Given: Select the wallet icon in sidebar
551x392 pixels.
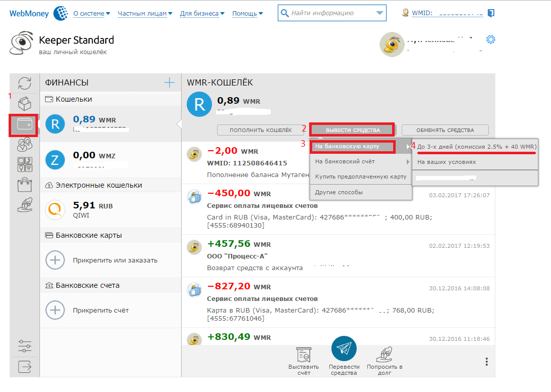Looking at the screenshot, I should [25, 124].
